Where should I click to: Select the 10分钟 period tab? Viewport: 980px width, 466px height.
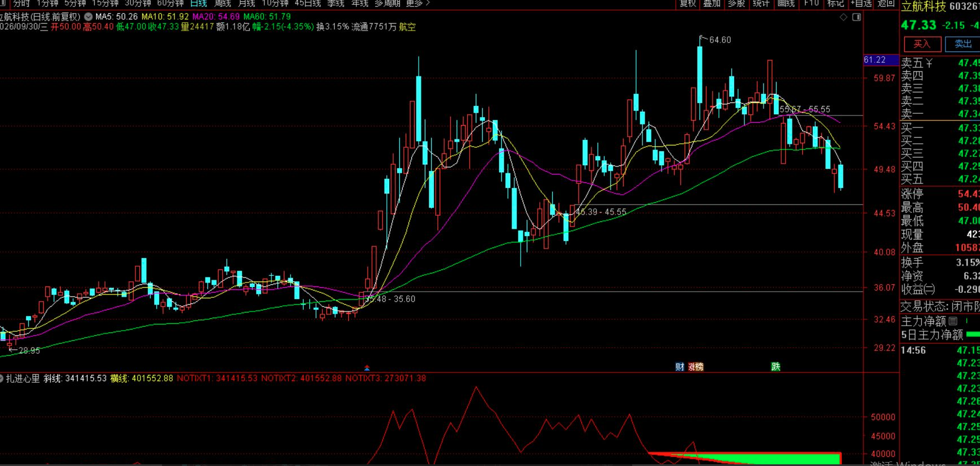(275, 3)
